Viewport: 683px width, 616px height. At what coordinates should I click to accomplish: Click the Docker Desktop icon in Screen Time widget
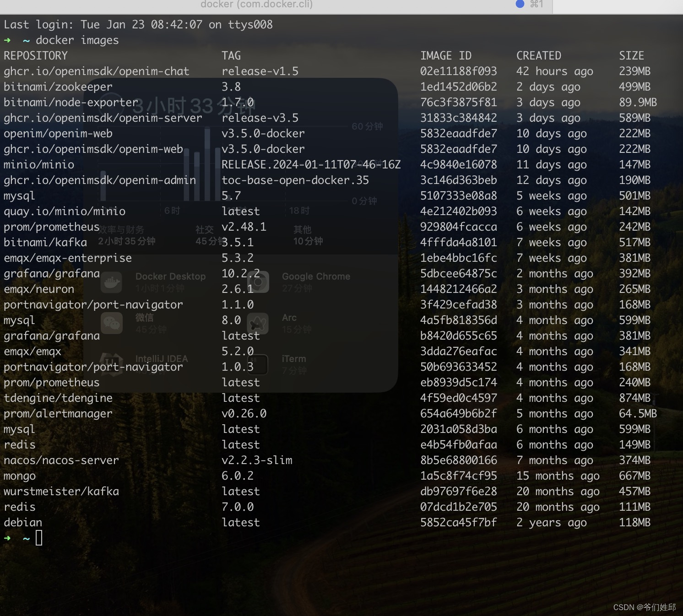tap(111, 282)
